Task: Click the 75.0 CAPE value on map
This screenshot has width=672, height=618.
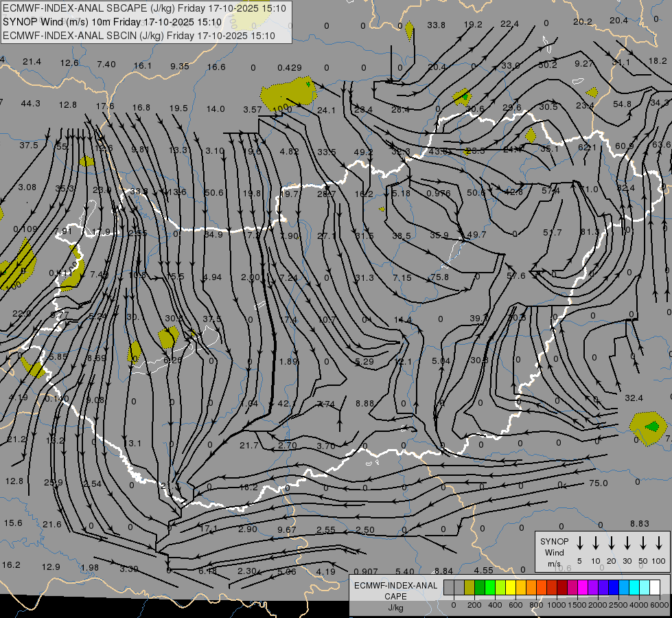Action: coord(599,483)
